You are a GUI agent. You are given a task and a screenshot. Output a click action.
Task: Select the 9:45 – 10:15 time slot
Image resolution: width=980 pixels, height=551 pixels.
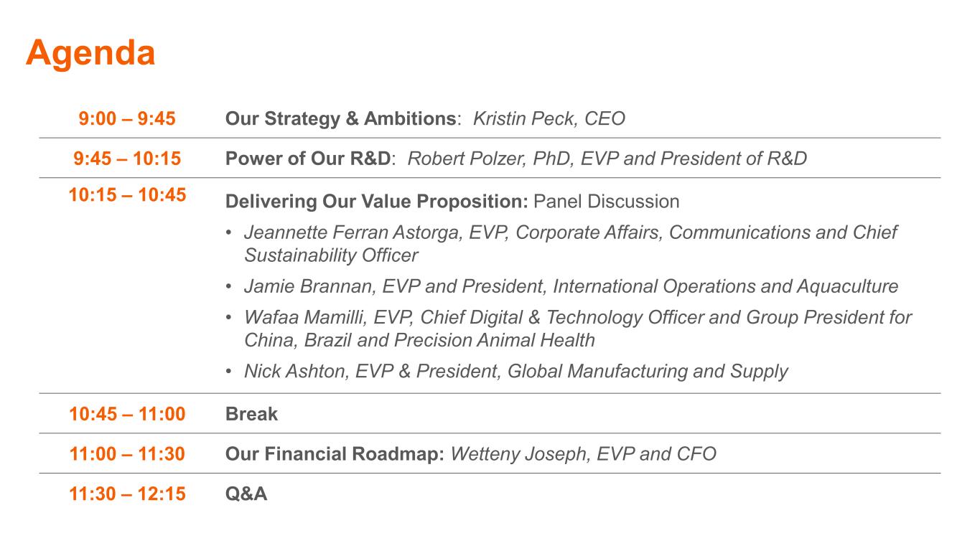tap(126, 159)
